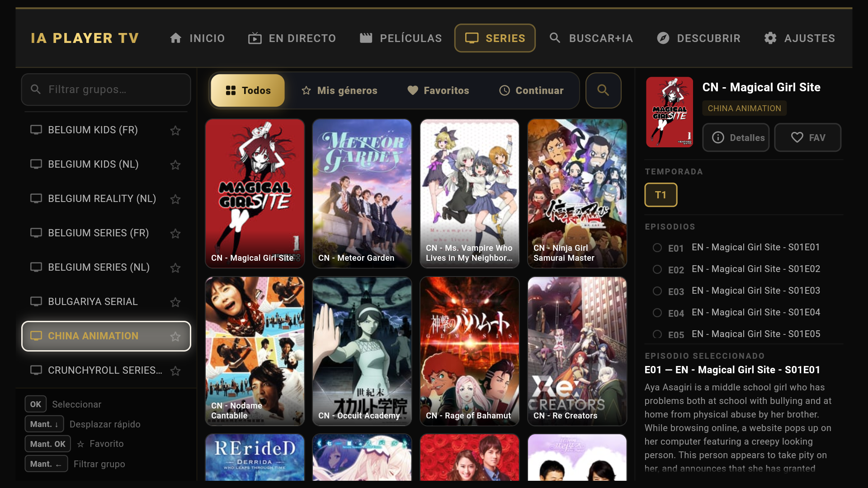Open the Inicio home tab
868x488 pixels.
click(x=197, y=38)
